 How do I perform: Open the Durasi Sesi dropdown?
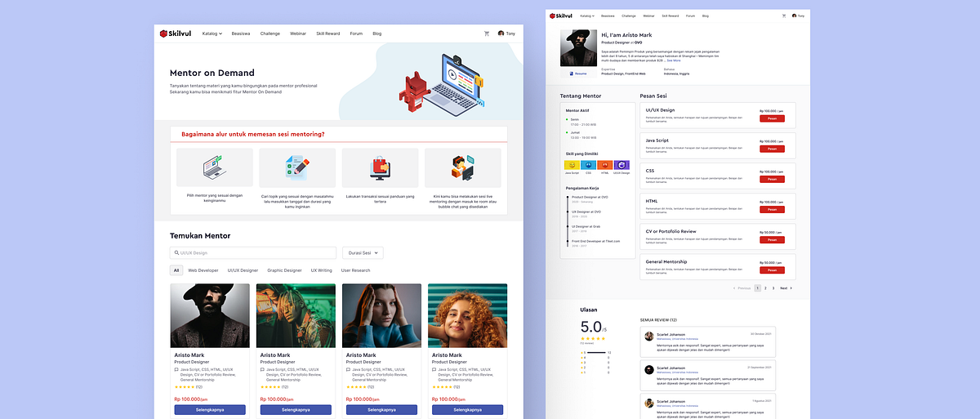363,253
